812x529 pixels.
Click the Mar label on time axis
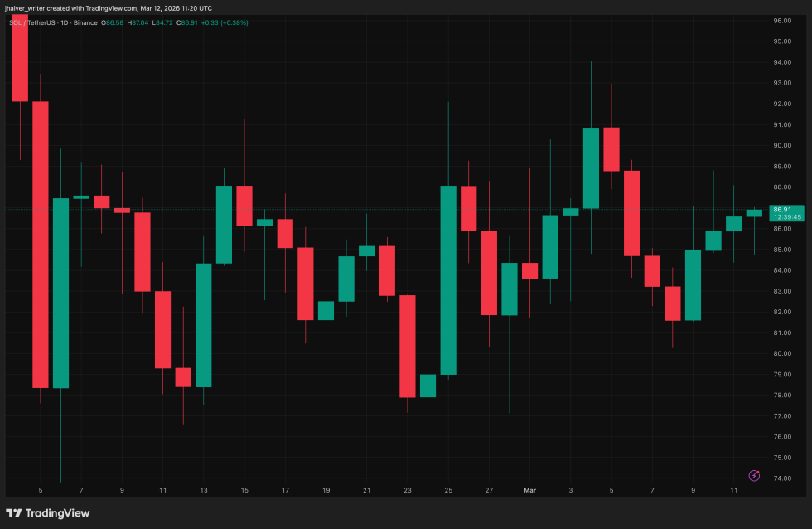click(x=529, y=491)
